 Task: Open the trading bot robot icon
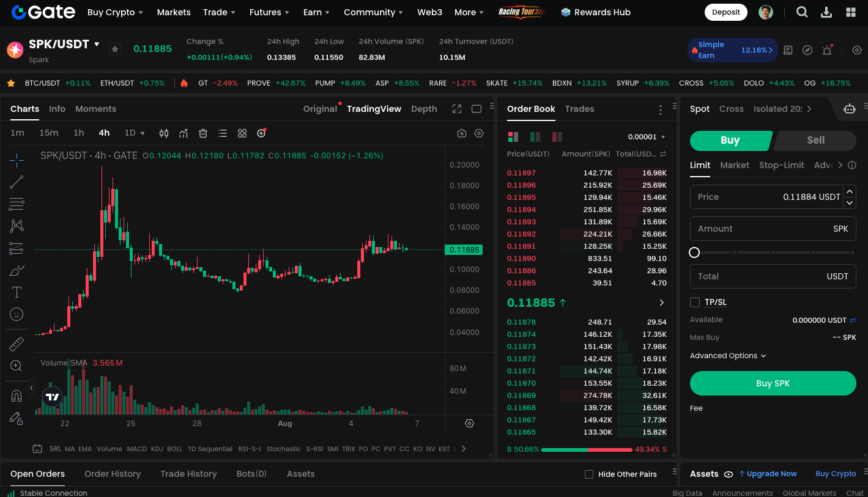coord(850,109)
